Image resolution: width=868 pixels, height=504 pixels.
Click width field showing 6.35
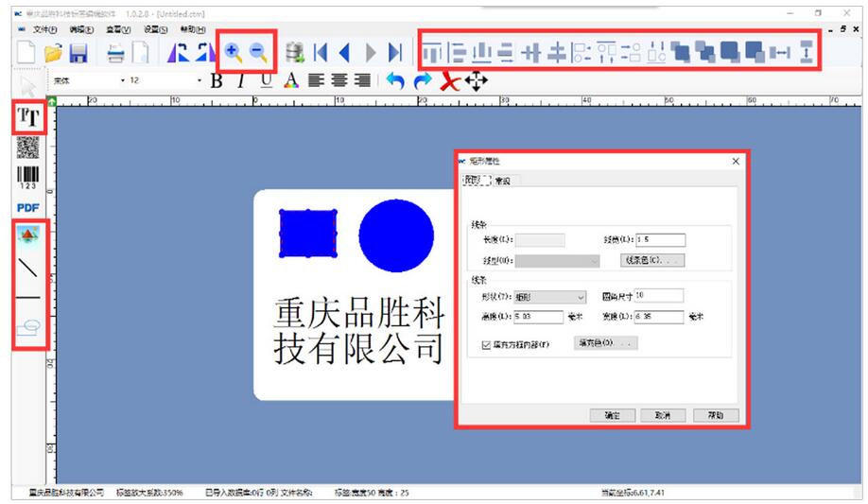click(x=659, y=317)
